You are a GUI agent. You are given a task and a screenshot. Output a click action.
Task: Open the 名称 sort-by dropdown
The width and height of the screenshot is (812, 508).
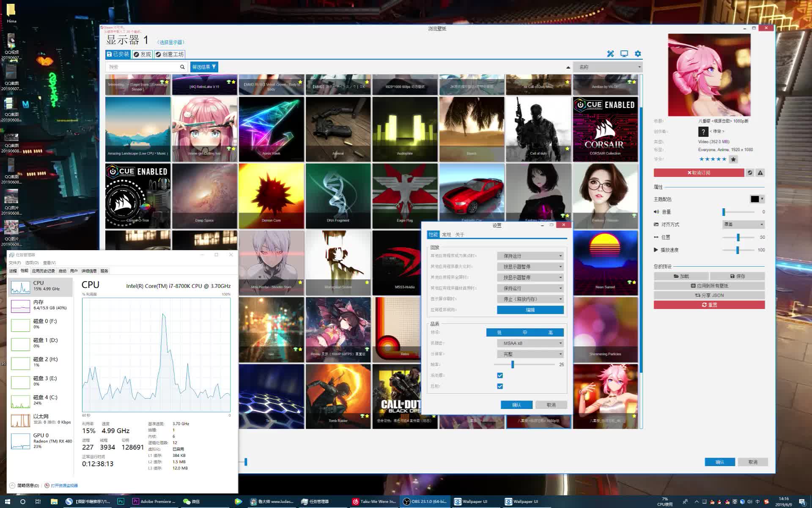coord(609,67)
